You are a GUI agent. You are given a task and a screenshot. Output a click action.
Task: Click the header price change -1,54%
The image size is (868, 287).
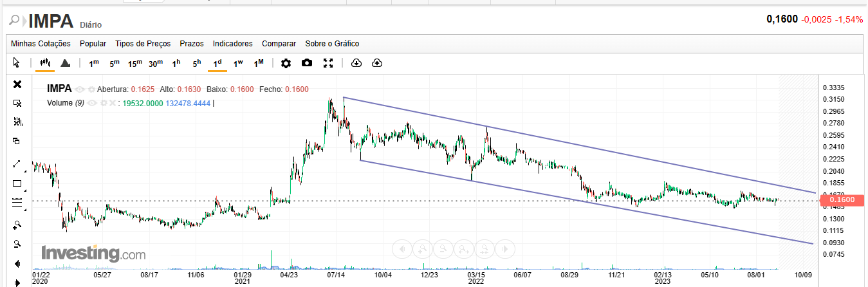[849, 20]
